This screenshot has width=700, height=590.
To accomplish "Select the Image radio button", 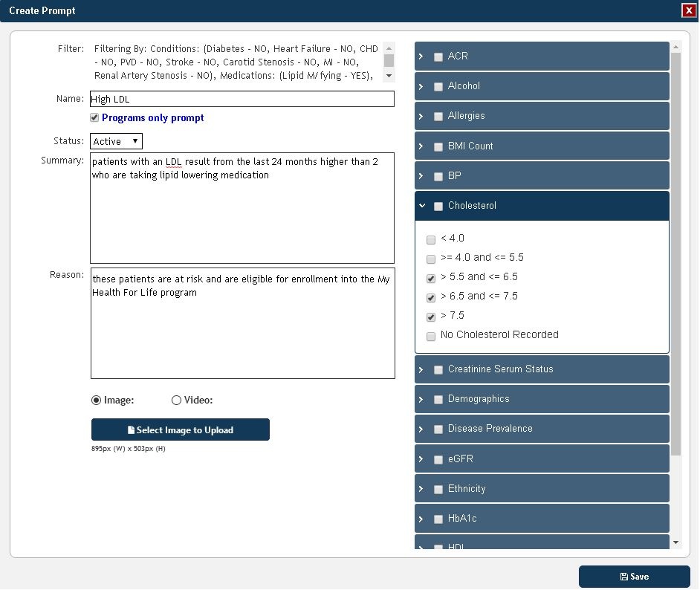I will [x=96, y=400].
